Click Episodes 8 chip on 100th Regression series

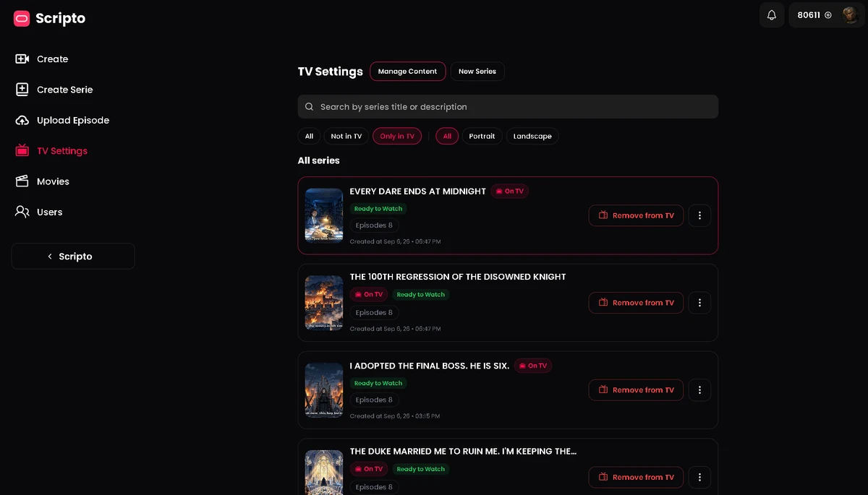pos(374,313)
